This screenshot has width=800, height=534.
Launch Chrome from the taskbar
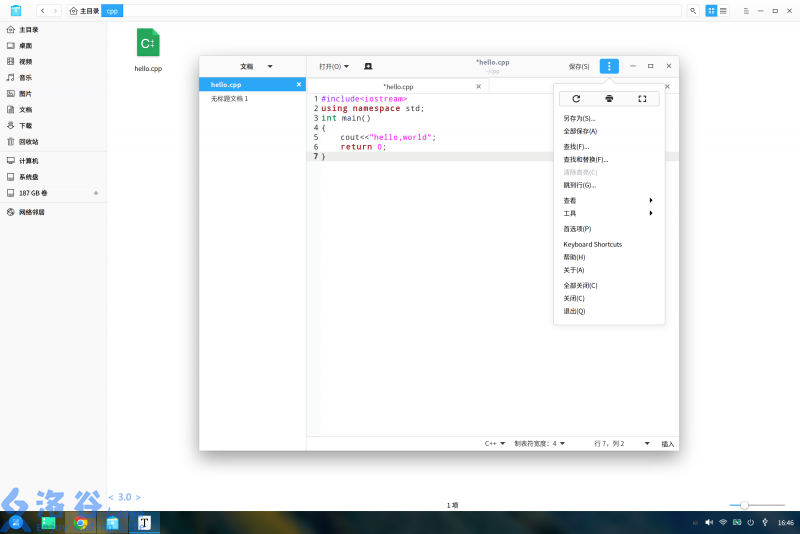click(x=81, y=522)
